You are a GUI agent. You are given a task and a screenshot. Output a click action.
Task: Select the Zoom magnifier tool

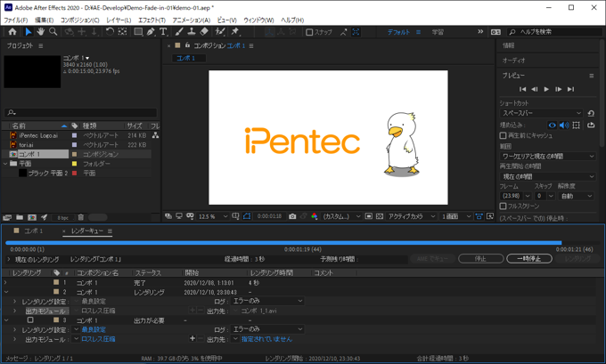[x=53, y=32]
